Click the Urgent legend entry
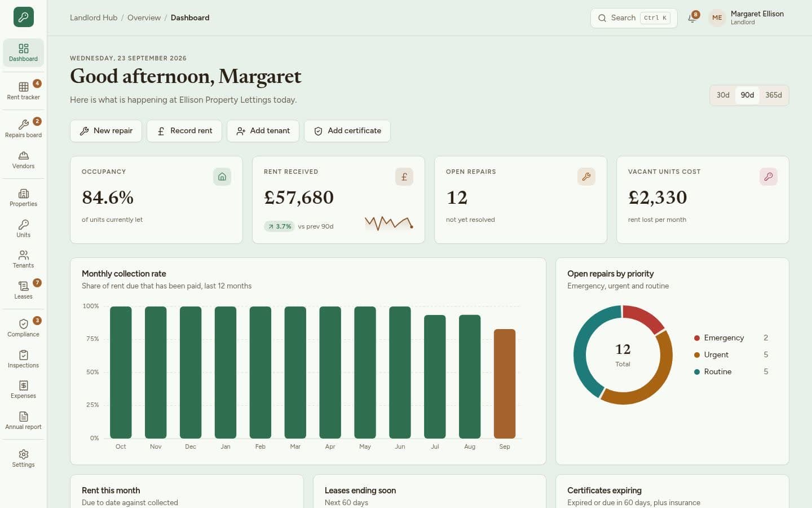This screenshot has width=812, height=508. click(x=731, y=354)
